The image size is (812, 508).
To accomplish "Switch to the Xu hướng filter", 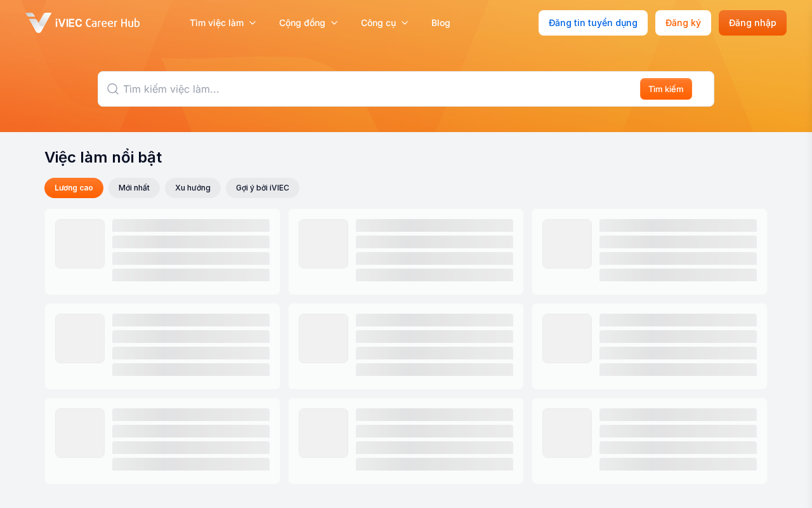I will coord(192,188).
